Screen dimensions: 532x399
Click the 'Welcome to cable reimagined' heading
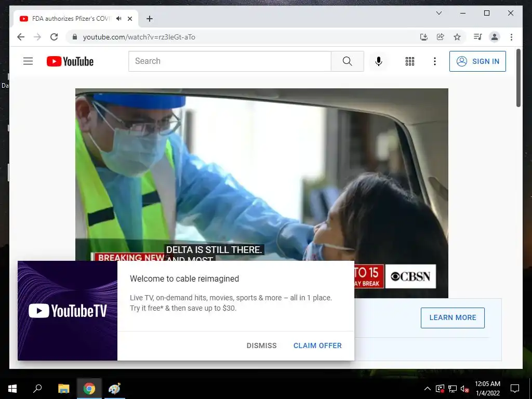point(184,278)
